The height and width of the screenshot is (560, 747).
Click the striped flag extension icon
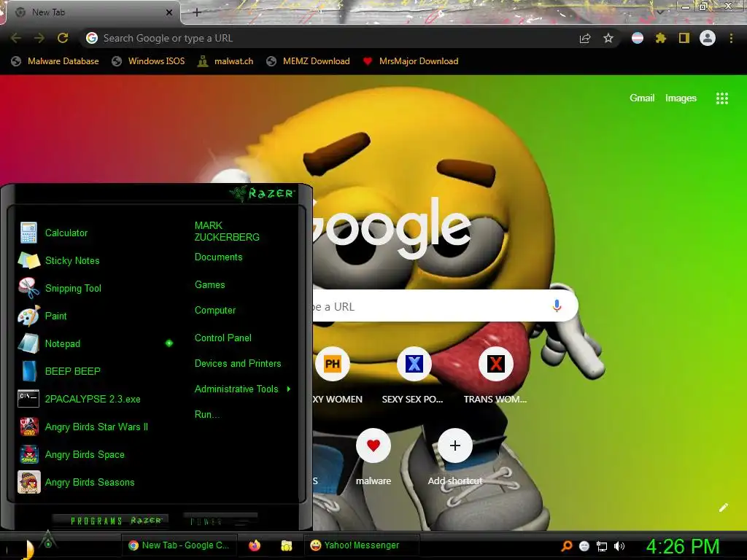tap(638, 38)
